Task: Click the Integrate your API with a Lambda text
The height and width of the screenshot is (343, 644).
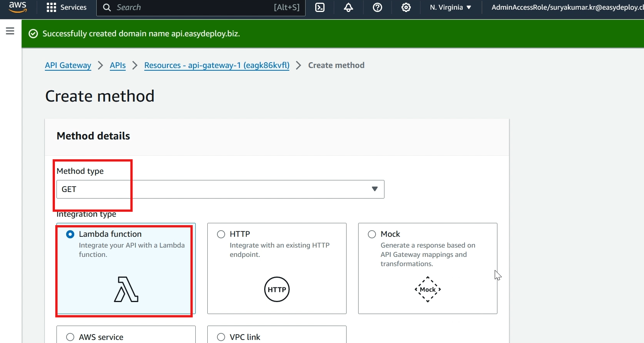Action: point(132,250)
